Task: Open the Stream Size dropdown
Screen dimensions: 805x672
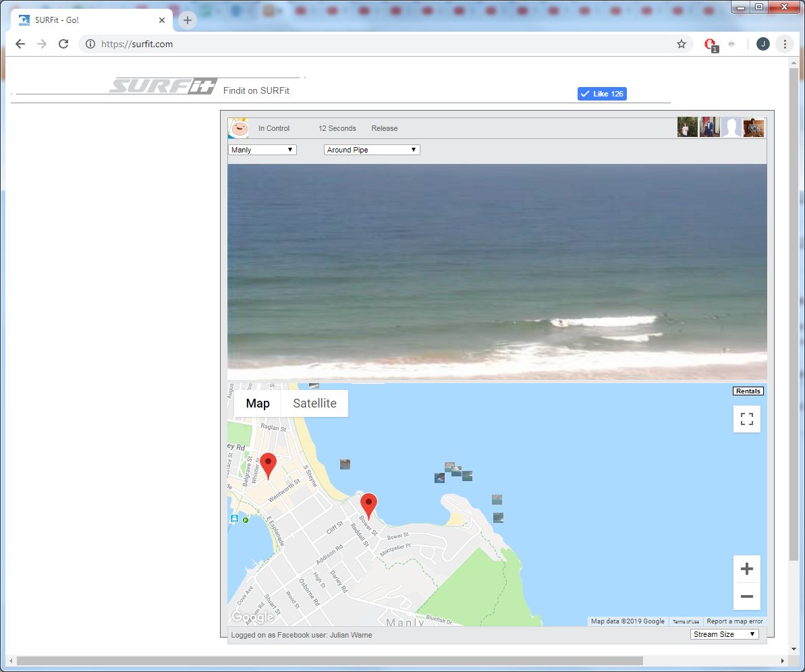Action: [x=725, y=634]
